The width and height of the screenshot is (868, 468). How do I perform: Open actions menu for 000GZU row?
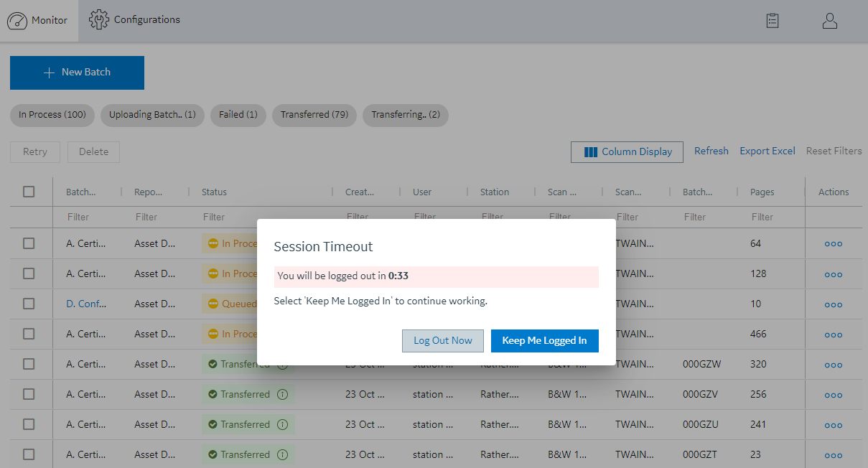pos(834,425)
